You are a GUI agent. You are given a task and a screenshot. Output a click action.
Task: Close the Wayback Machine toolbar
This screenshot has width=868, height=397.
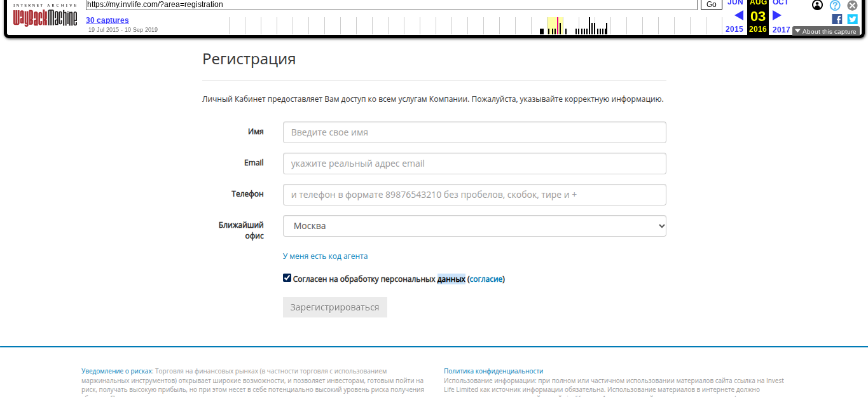(x=852, y=5)
